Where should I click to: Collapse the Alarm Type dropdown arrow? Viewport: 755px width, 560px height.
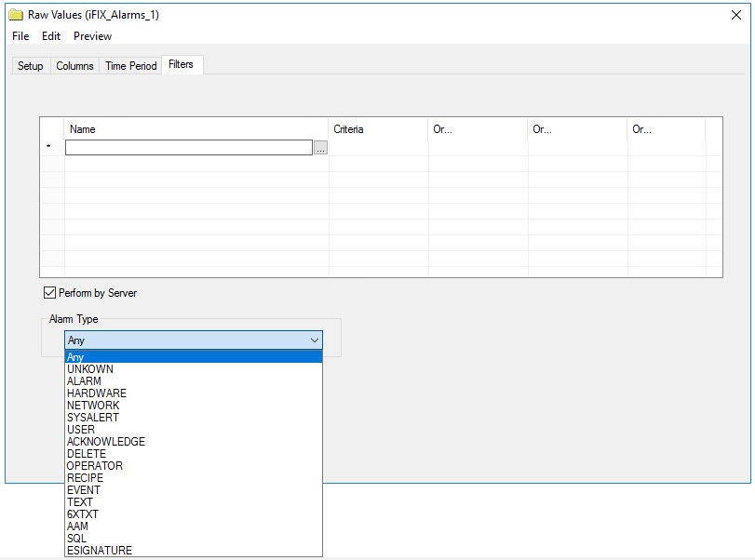tap(315, 340)
